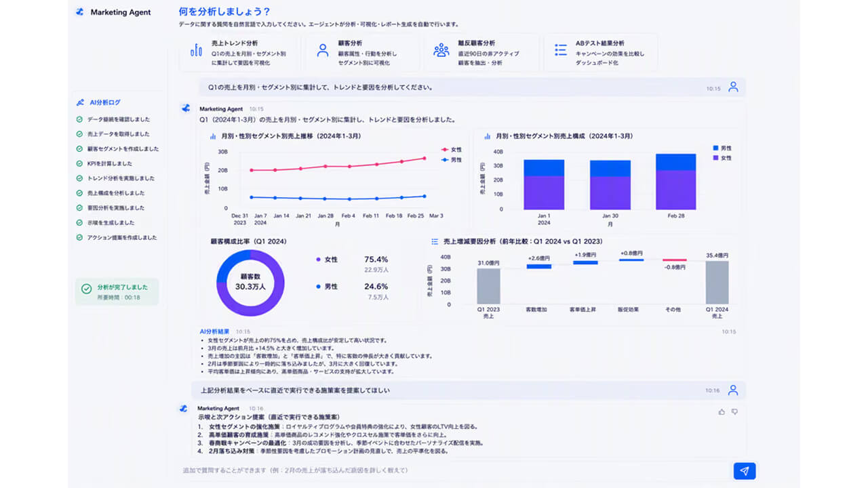Click the AI分析ログ header icon
This screenshot has width=868, height=488.
pos(80,103)
